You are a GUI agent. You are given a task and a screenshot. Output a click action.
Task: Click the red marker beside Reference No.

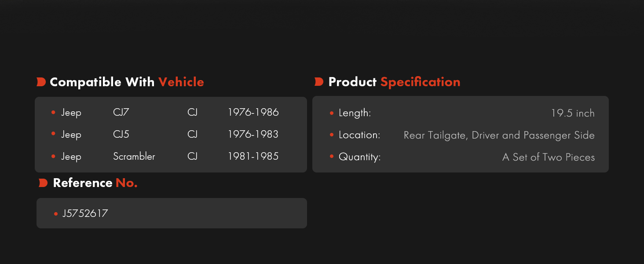(x=43, y=183)
